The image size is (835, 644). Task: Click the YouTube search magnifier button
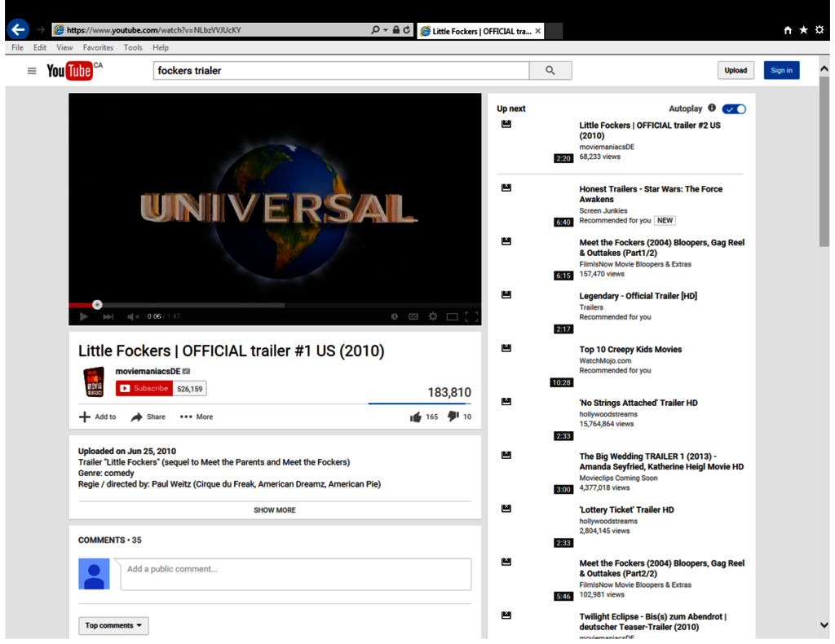coord(550,70)
